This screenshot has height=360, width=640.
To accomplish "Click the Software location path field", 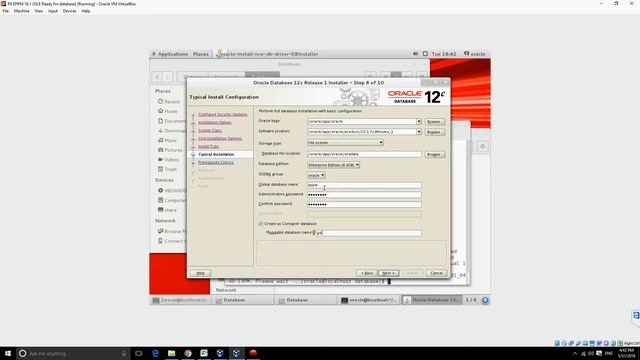I will click(x=362, y=132).
